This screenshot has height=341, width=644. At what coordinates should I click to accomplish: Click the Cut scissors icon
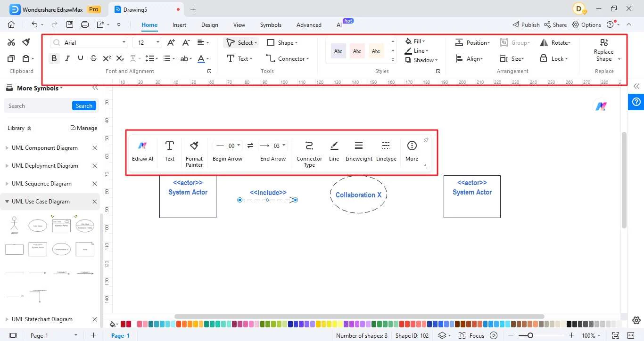click(11, 42)
